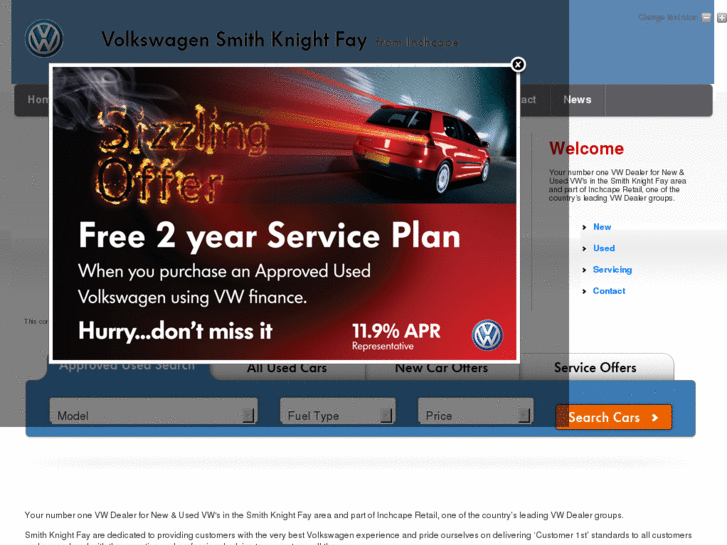Expand the Fuel Type dropdown
Image resolution: width=727 pixels, height=545 pixels.
(338, 411)
